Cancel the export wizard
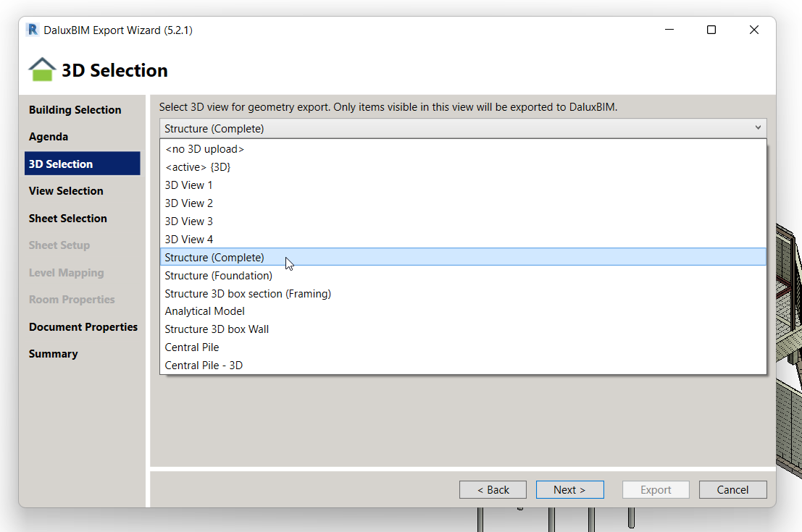Image resolution: width=802 pixels, height=532 pixels. [x=733, y=489]
